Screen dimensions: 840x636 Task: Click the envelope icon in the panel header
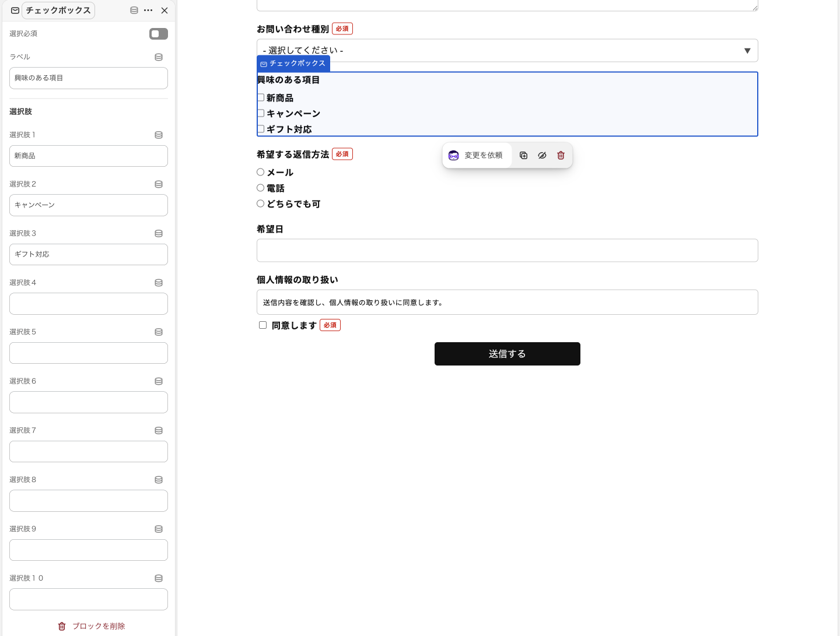[15, 10]
